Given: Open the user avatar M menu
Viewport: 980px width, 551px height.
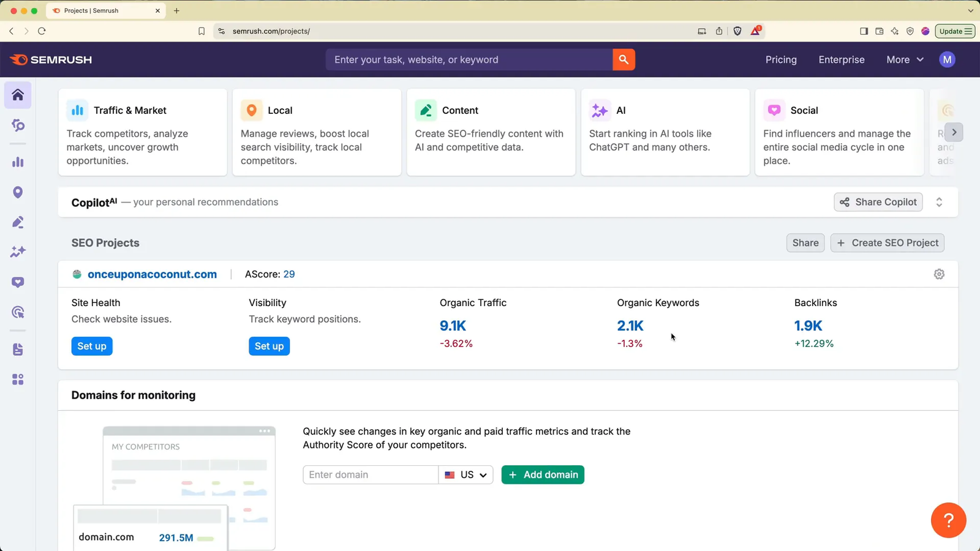Looking at the screenshot, I should (x=947, y=59).
